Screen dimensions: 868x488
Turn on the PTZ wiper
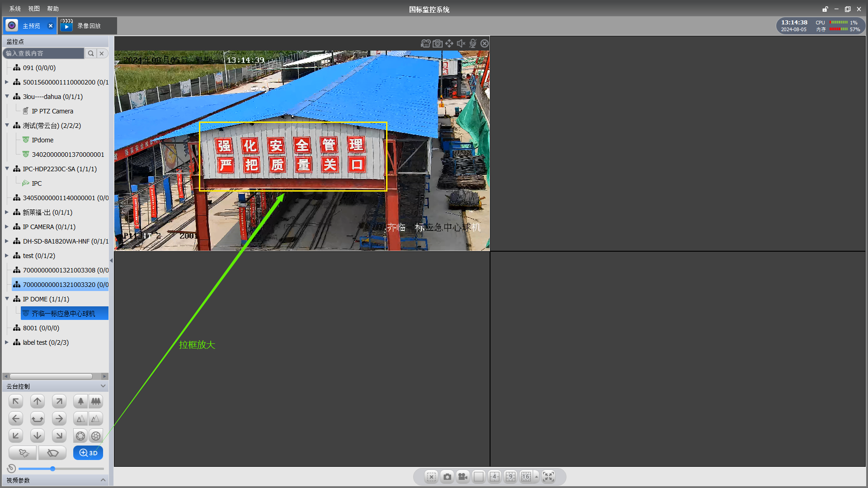[53, 453]
